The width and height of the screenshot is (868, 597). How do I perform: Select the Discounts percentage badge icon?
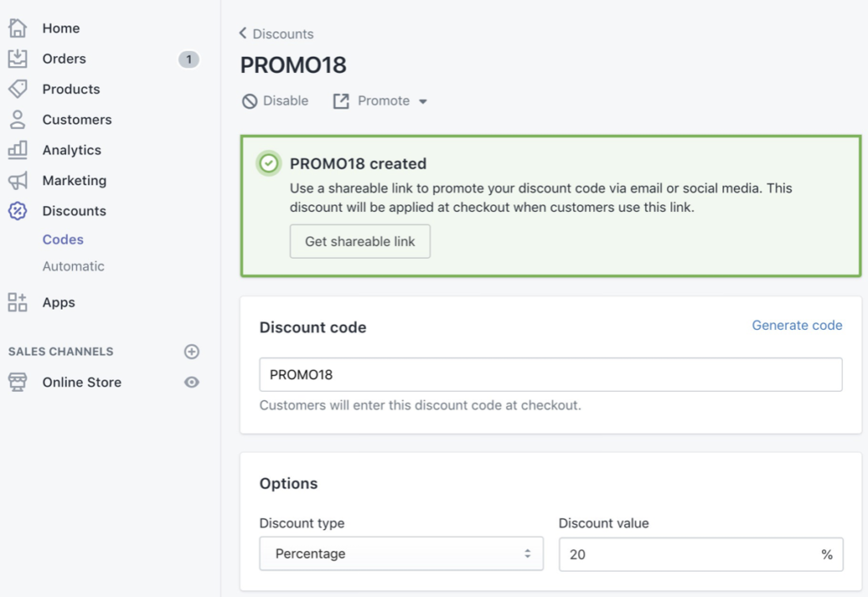click(x=17, y=211)
